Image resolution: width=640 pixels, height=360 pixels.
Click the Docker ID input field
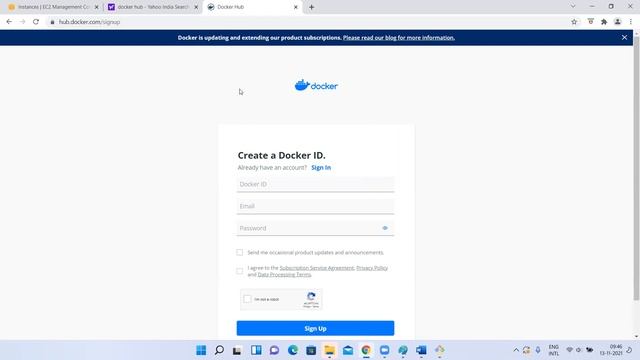click(x=316, y=184)
